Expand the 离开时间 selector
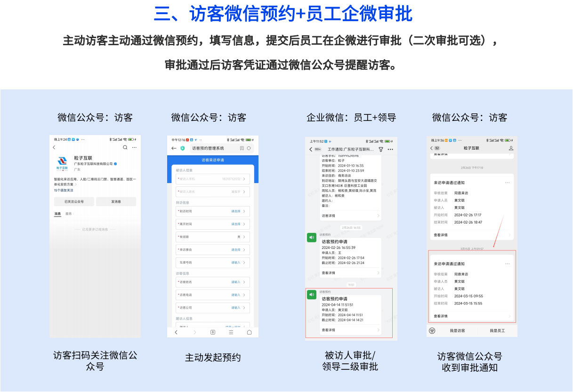This screenshot has width=573, height=392. coord(213,224)
